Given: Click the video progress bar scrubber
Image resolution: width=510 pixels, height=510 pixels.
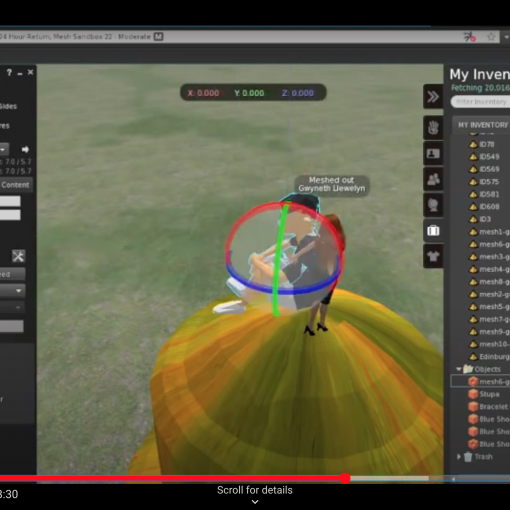Looking at the screenshot, I should point(345,478).
